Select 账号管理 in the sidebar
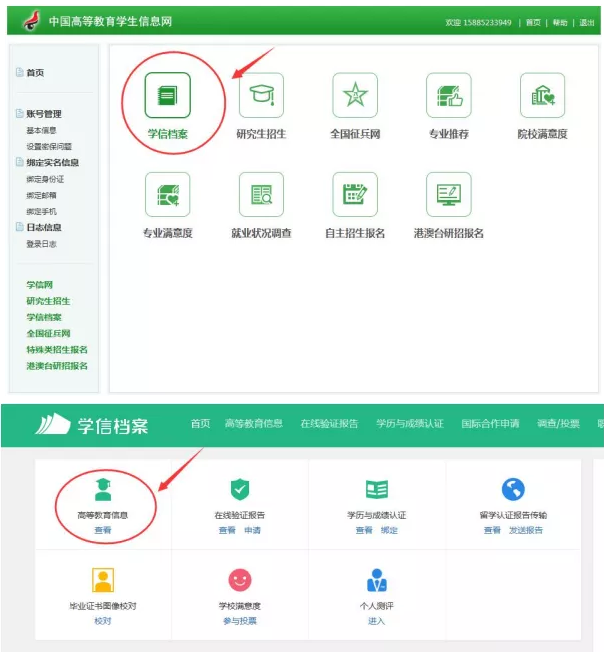This screenshot has height=656, width=604. [x=44, y=114]
